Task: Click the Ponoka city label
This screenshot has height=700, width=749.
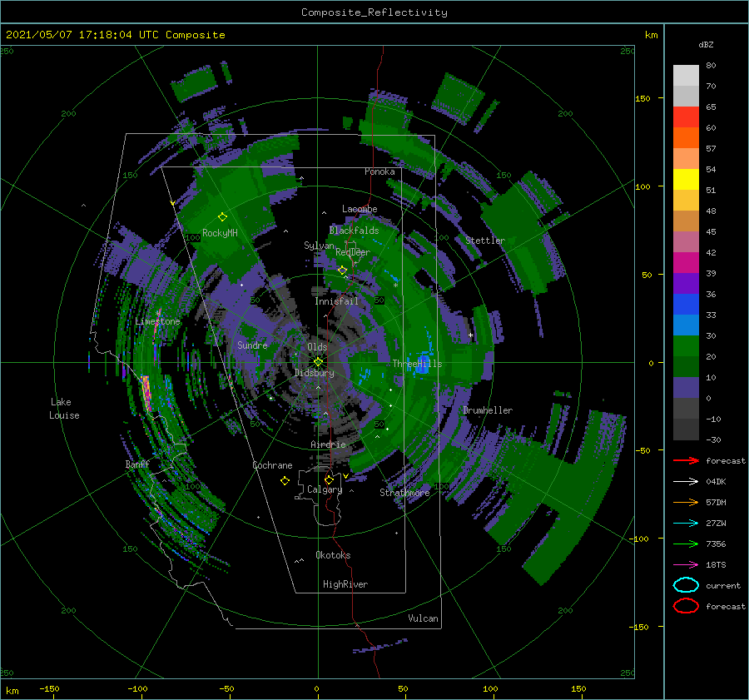Action: coord(379,171)
